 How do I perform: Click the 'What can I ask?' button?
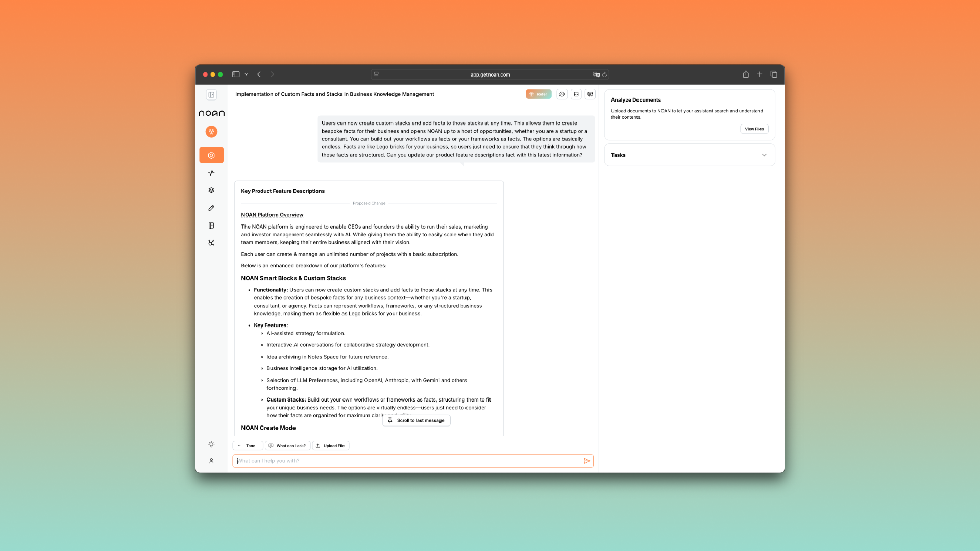pyautogui.click(x=287, y=446)
